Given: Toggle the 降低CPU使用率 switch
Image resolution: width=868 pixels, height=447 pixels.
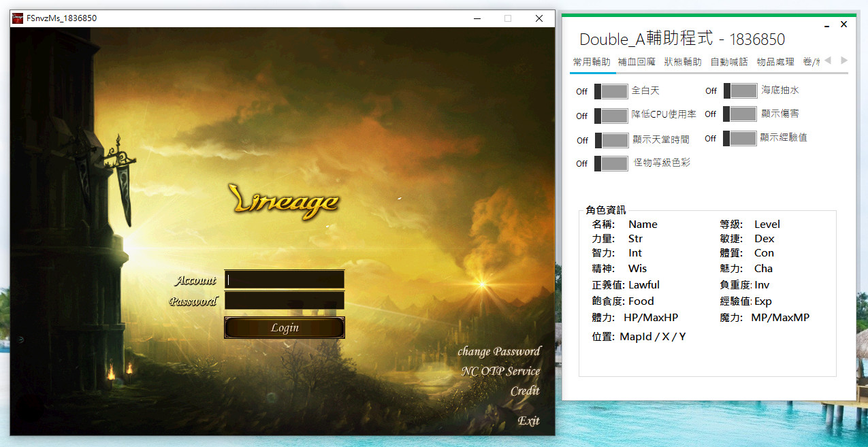Looking at the screenshot, I should point(611,116).
